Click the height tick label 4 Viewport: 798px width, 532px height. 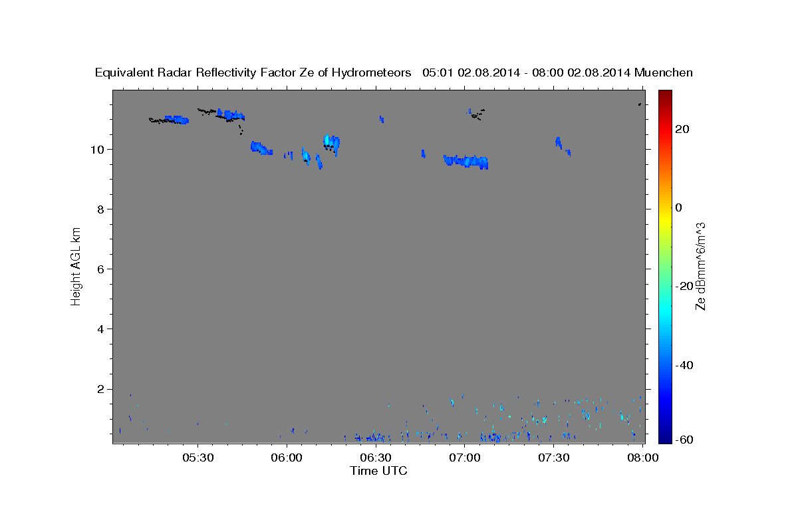click(102, 329)
